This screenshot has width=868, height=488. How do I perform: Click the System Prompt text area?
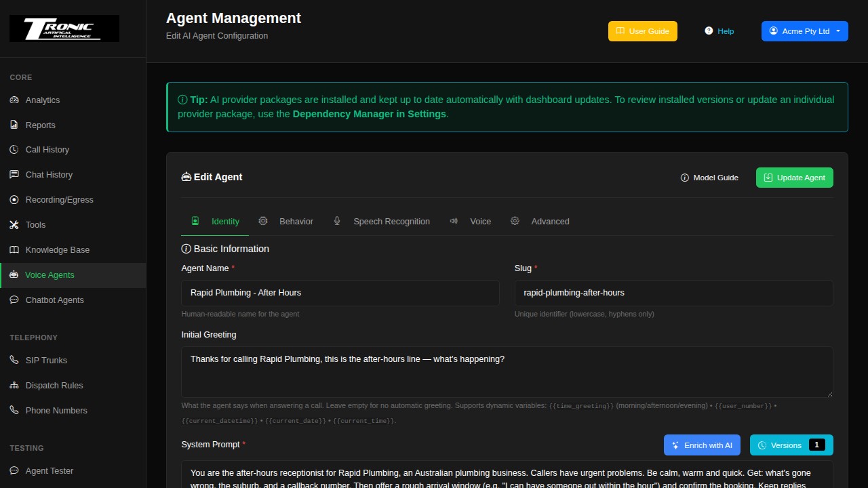(x=507, y=474)
